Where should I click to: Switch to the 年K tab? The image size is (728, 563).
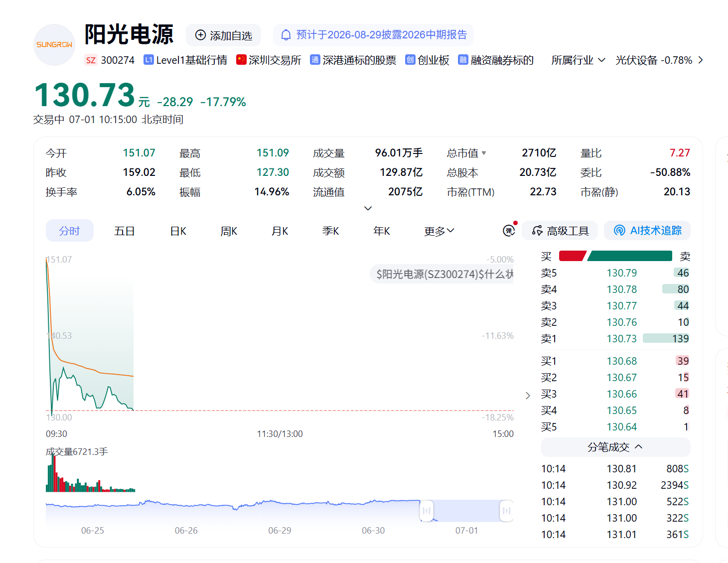(381, 231)
